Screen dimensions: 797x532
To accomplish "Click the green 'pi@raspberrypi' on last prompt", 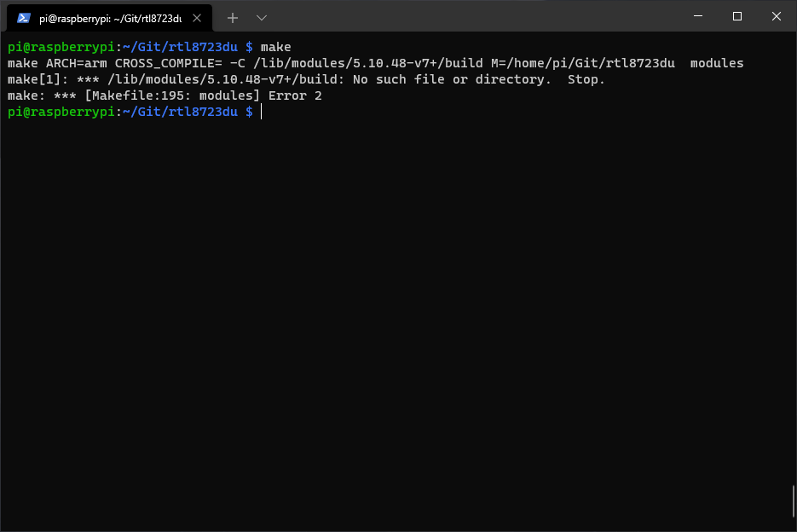I will [x=61, y=113].
